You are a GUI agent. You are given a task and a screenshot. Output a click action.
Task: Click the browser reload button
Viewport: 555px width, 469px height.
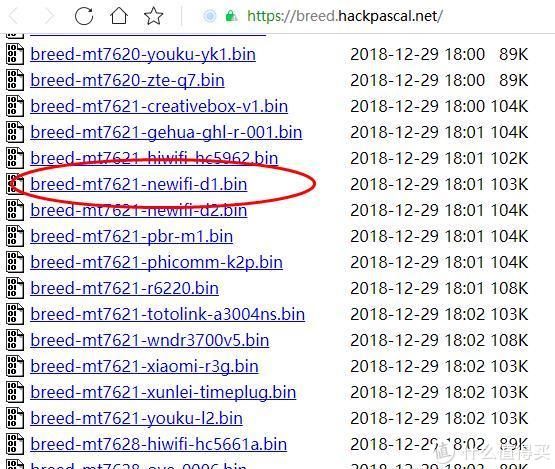point(84,16)
